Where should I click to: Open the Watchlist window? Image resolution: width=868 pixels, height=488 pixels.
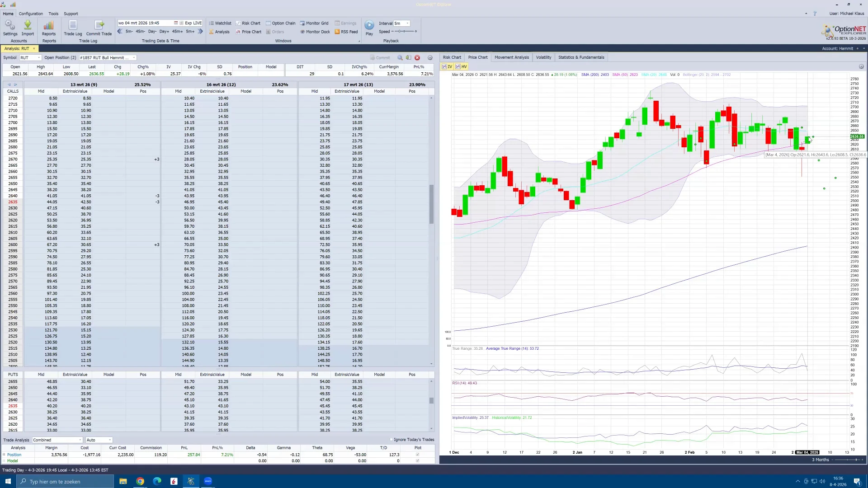[x=220, y=23]
